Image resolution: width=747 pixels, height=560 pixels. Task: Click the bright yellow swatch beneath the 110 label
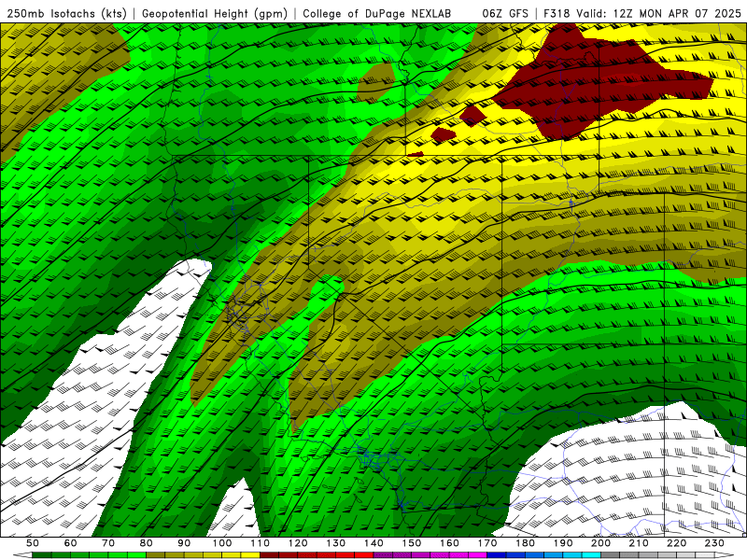coord(250,555)
